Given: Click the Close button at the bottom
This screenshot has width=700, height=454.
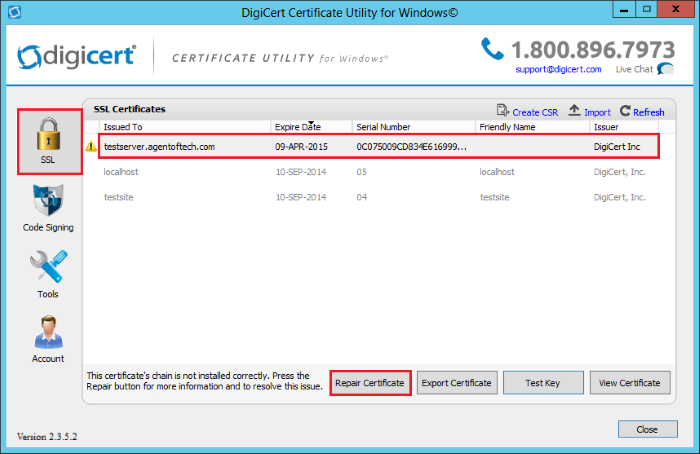Looking at the screenshot, I should tap(647, 429).
